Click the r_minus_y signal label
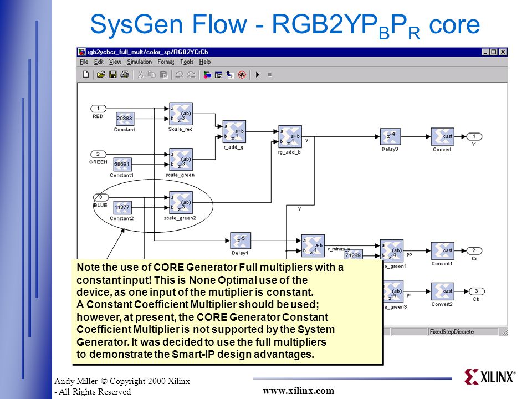Image resolution: width=532 pixels, height=399 pixels. pos(339,249)
